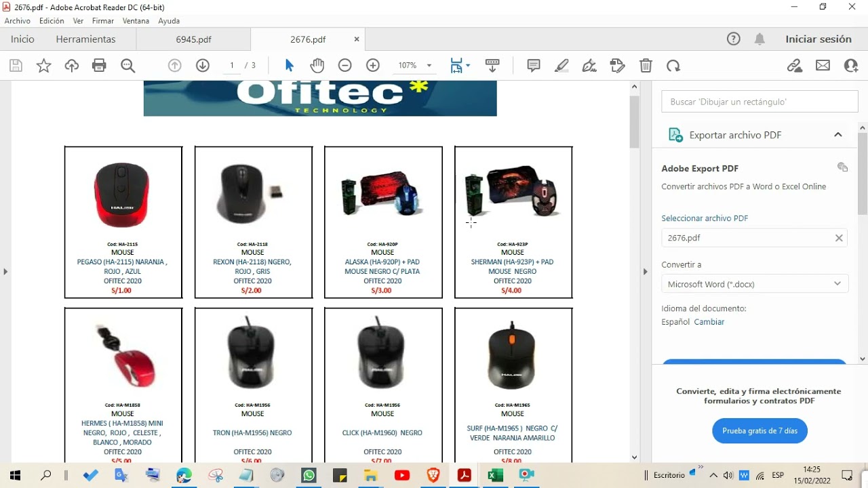Click the stamp tool icon
This screenshot has height=488, width=868.
617,66
